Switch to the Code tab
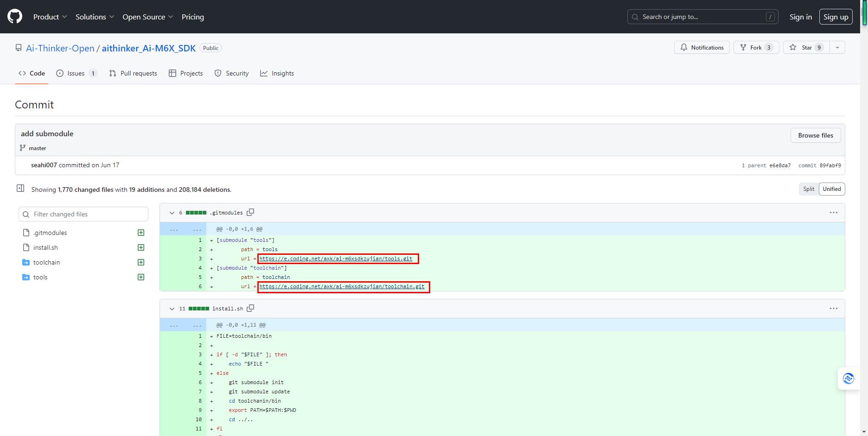Screen dimensions: 868x436 pyautogui.click(x=32, y=73)
